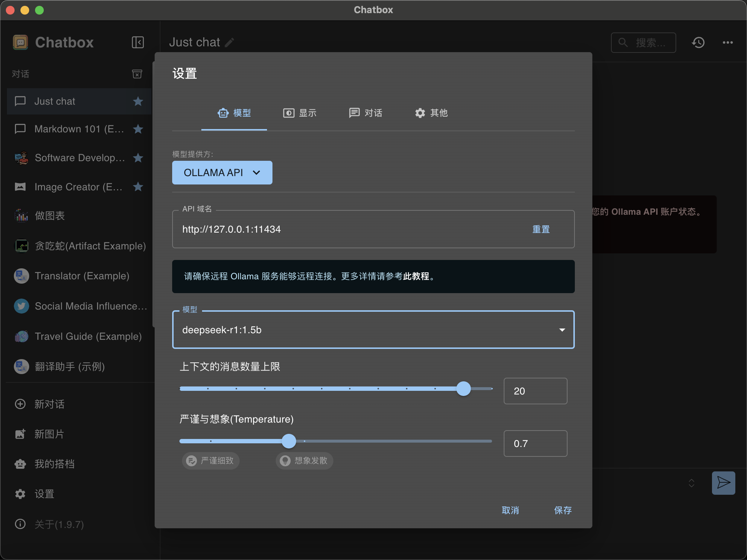Open the Just chat conversation
The image size is (747, 560).
[79, 101]
